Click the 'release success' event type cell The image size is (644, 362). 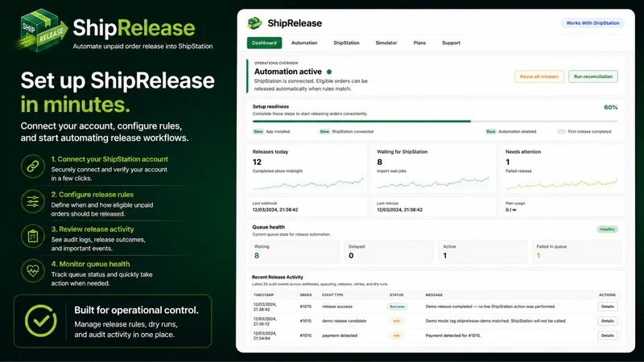[337, 306]
